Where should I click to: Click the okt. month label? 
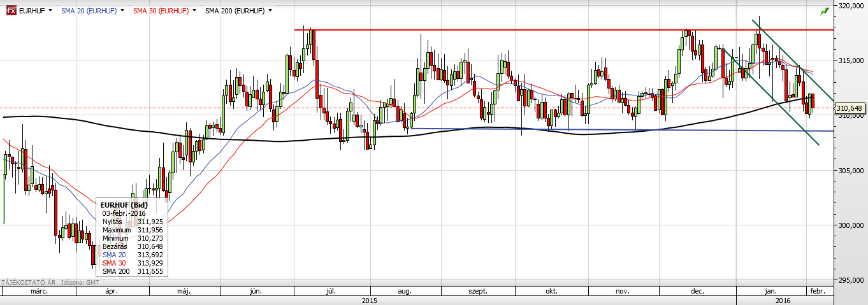pyautogui.click(x=551, y=291)
